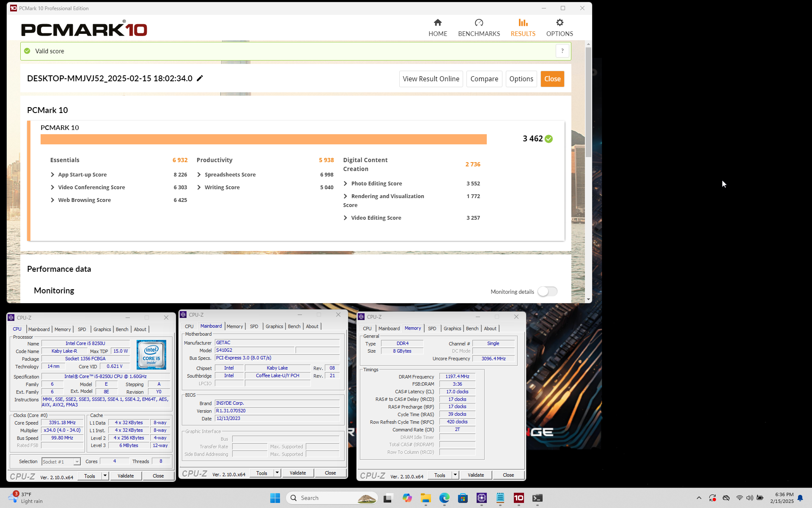This screenshot has width=812, height=508.
Task: Click the pencil icon to rename the result
Action: click(200, 78)
